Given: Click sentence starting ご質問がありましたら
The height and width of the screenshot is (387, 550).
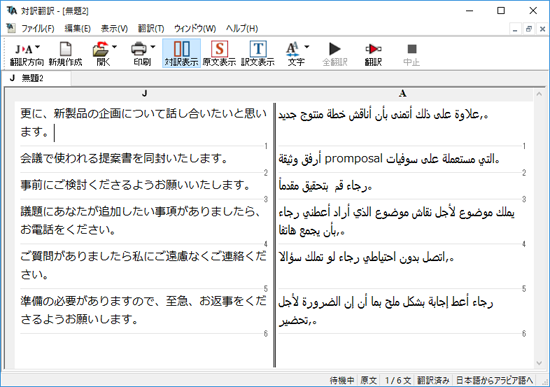Looking at the screenshot, I should coord(143,265).
